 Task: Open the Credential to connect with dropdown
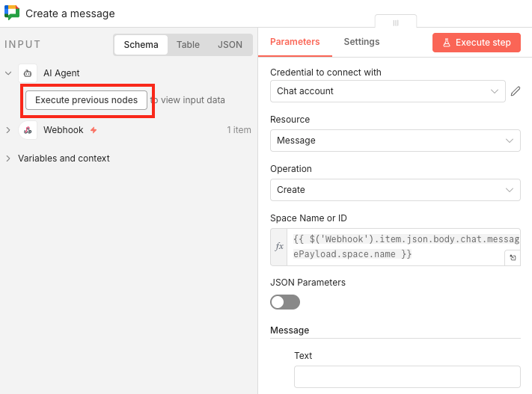388,91
